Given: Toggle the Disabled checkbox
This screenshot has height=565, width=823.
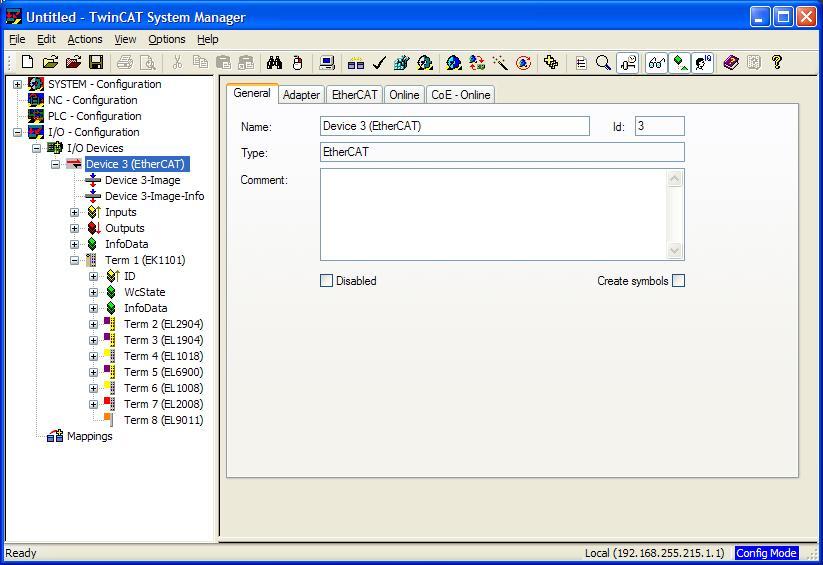Looking at the screenshot, I should click(326, 280).
